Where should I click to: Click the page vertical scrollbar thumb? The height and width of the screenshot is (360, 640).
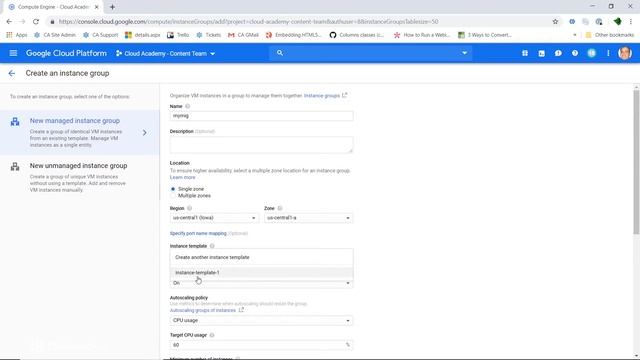(x=636, y=162)
